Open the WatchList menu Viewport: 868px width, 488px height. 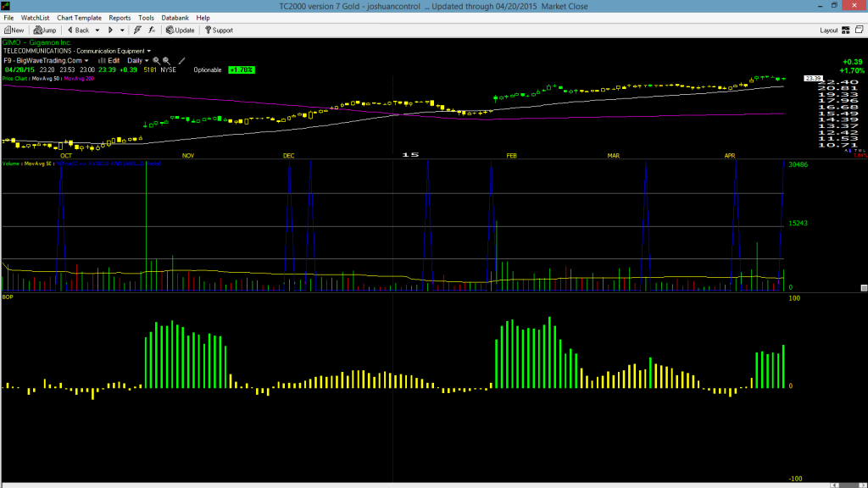tap(35, 18)
